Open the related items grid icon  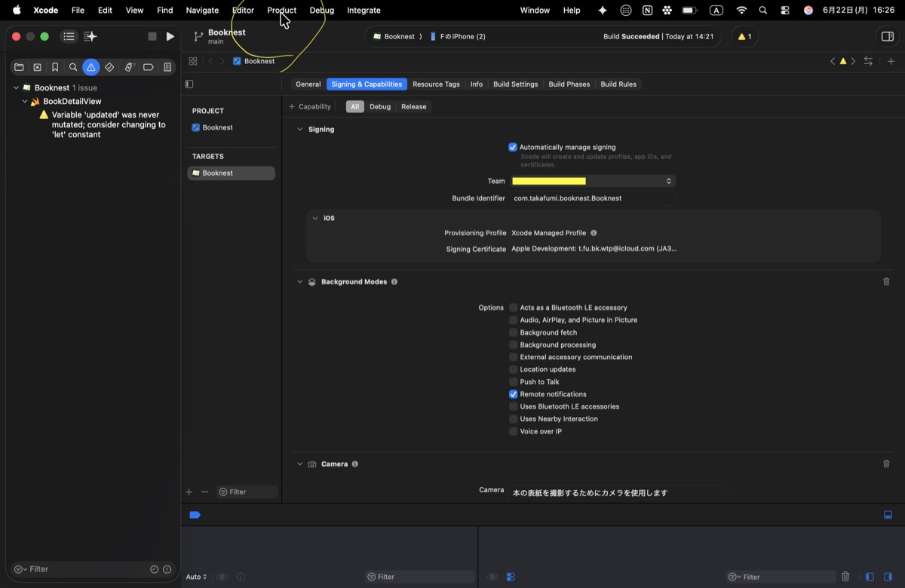tap(193, 61)
